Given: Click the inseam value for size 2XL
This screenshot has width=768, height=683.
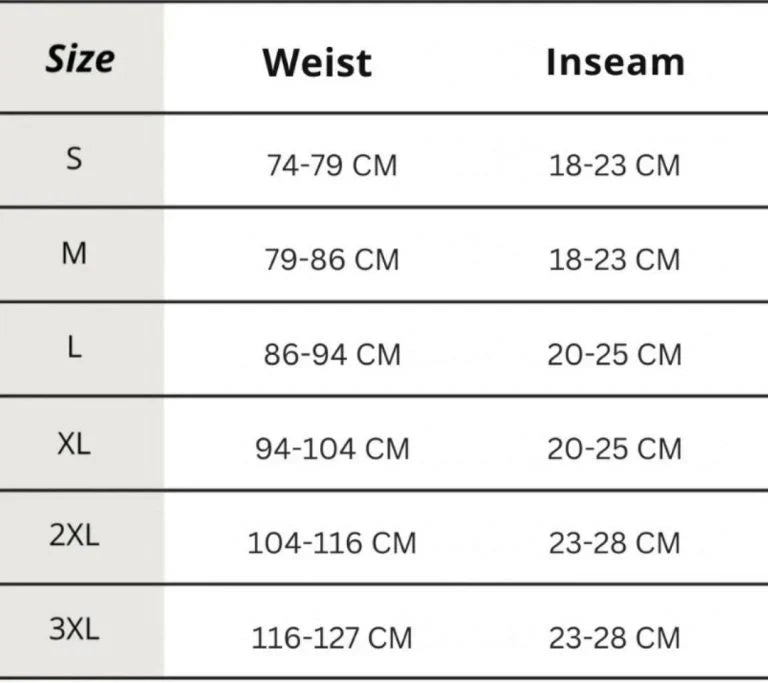Looking at the screenshot, I should pyautogui.click(x=614, y=544).
